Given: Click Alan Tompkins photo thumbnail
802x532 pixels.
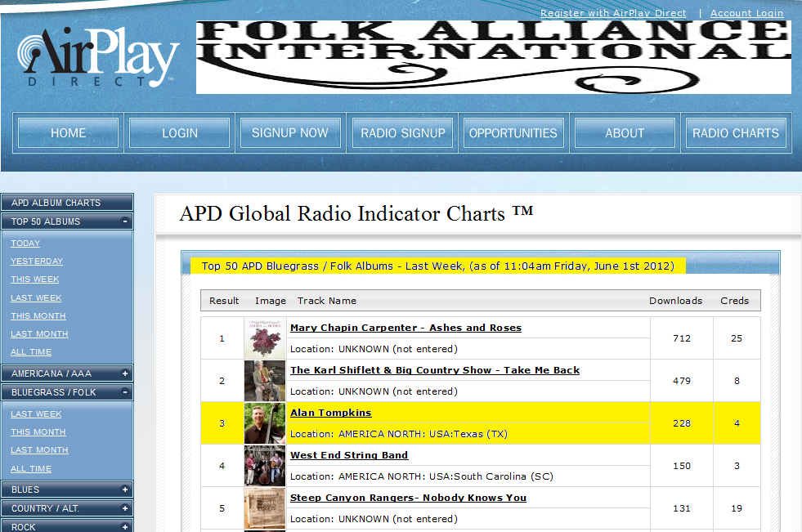Looking at the screenshot, I should pyautogui.click(x=264, y=422).
